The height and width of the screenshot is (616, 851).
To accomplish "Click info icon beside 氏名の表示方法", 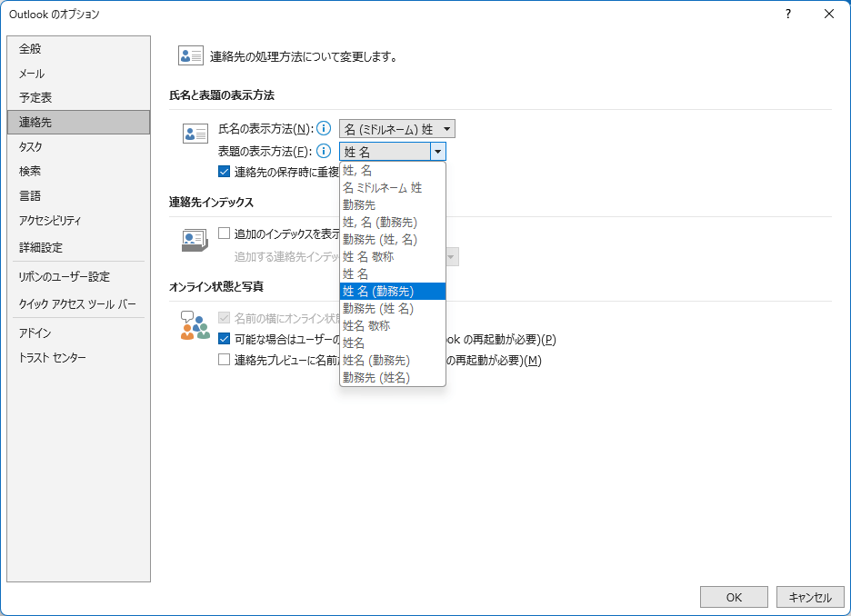I will click(324, 128).
